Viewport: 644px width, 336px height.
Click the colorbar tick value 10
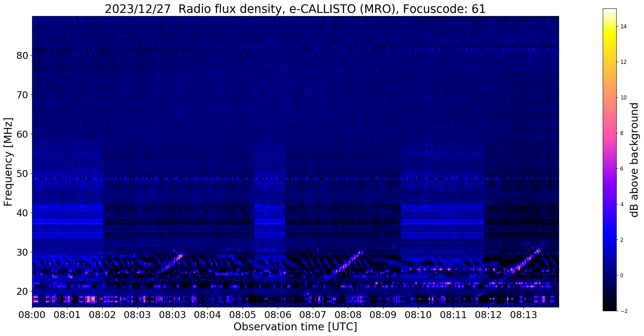(x=623, y=98)
